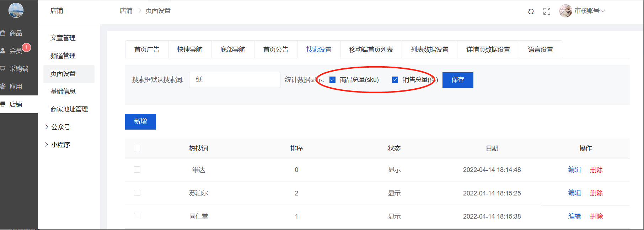The height and width of the screenshot is (230, 644).
Task: Click 编辑 link for 苏泊尔 row
Action: click(574, 193)
